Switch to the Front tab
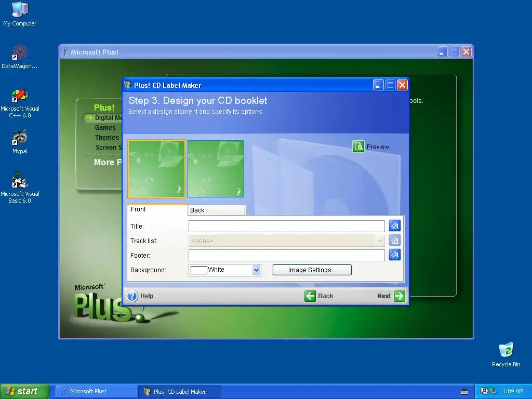This screenshot has height=399, width=532. click(157, 209)
